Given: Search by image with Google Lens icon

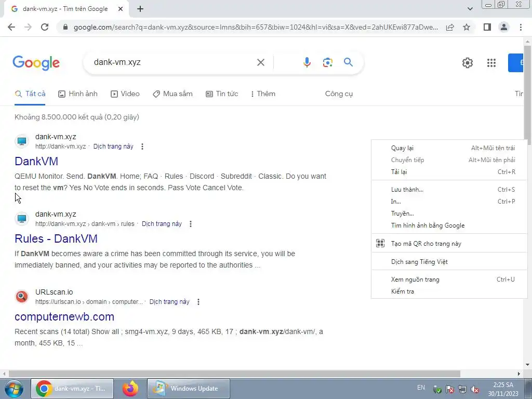Looking at the screenshot, I should pos(327,62).
